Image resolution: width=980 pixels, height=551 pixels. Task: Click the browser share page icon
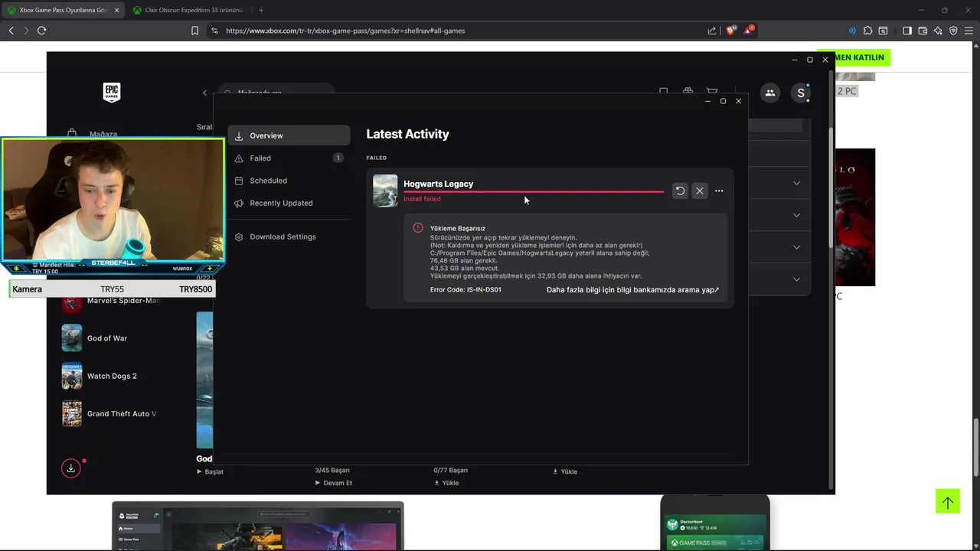coord(712,31)
